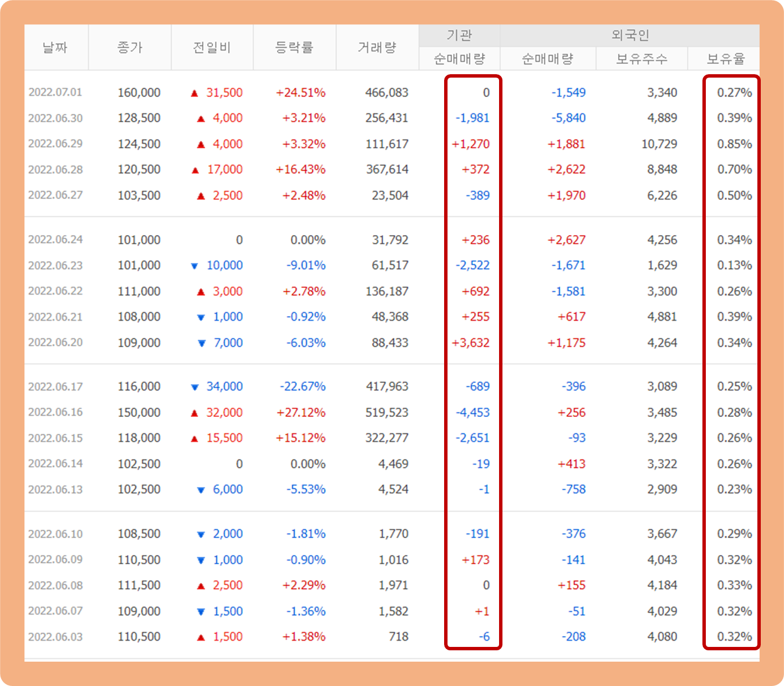Click the closing price 116,000
Screen dimensions: 784x686
[139, 386]
